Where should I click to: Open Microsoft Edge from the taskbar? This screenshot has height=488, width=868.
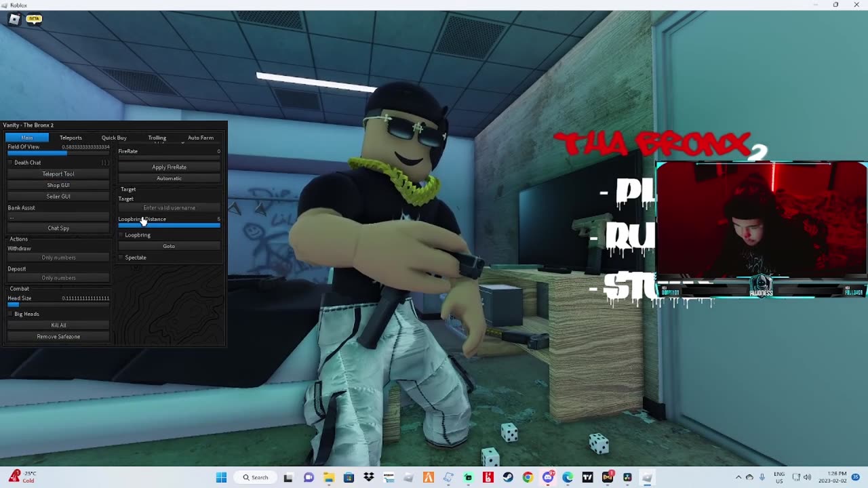(568, 478)
